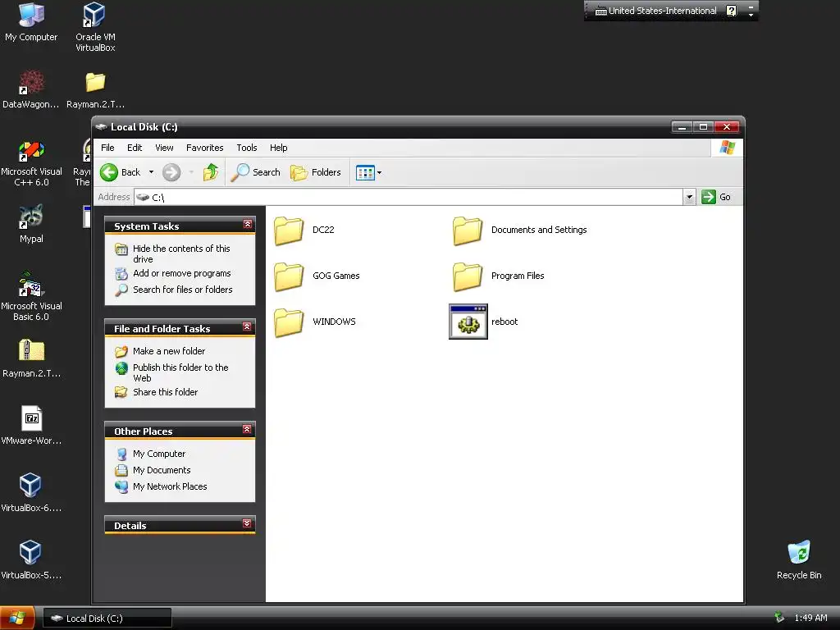Open the Help menu
Viewport: 840px width, 630px height.
pyautogui.click(x=278, y=148)
